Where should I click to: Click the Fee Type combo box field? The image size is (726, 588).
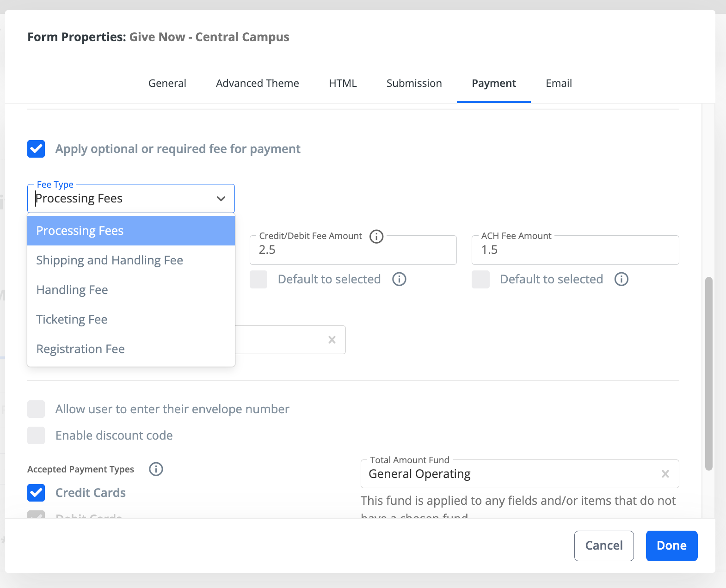pyautogui.click(x=131, y=199)
